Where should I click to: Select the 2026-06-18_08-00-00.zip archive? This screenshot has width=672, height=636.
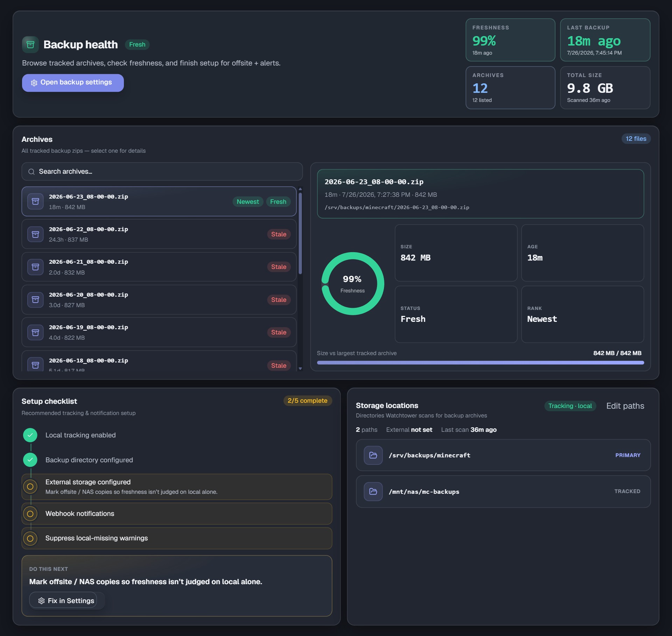(159, 361)
